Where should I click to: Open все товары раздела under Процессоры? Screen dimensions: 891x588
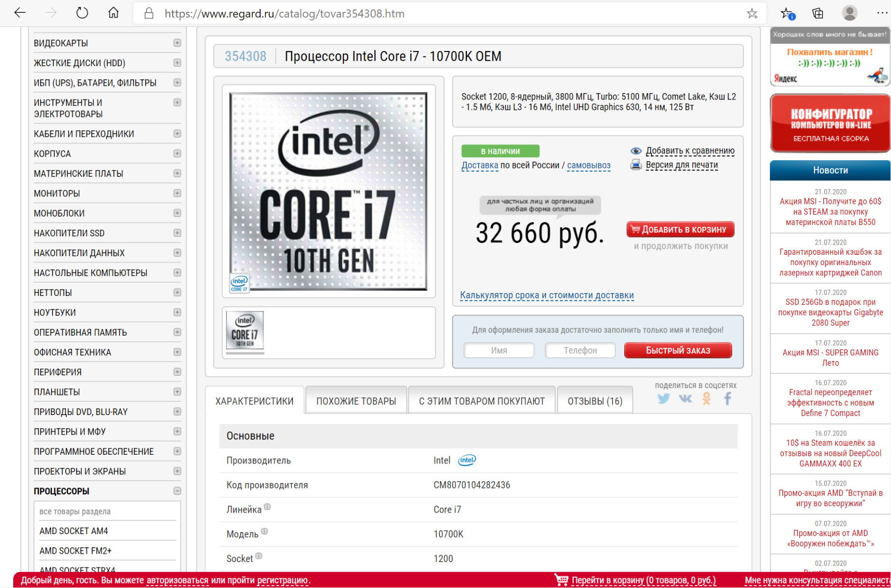pos(75,512)
